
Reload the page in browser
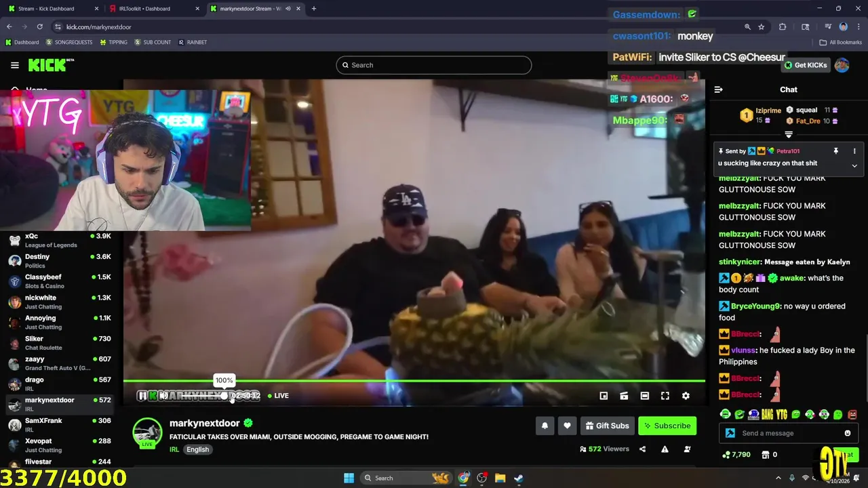click(40, 26)
